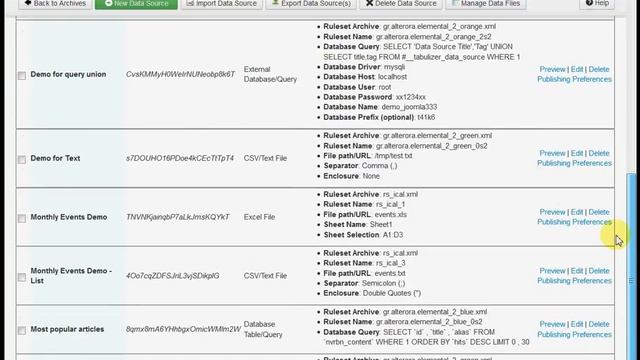Viewport: 640px width, 360px height.
Task: Click the page vertical scrollbar thumb
Action: click(x=631, y=267)
